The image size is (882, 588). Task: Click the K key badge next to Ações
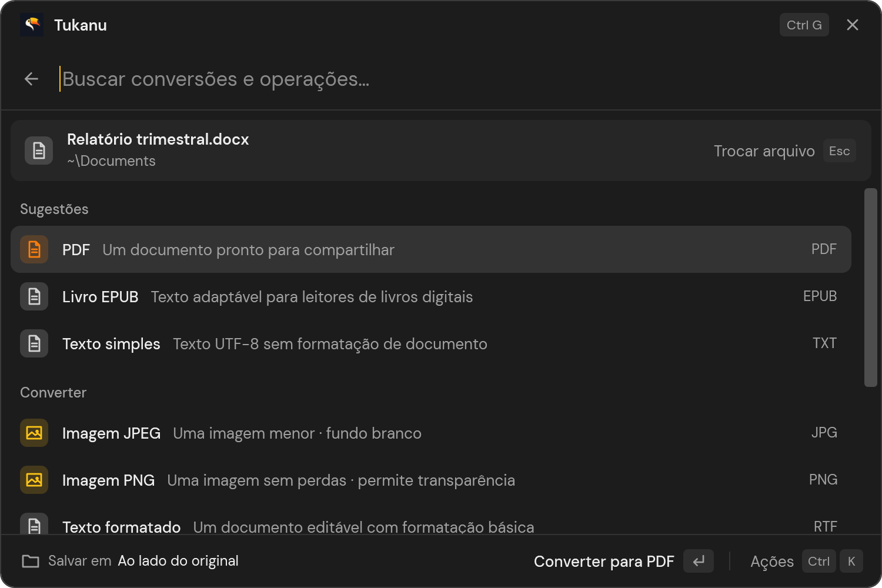(x=851, y=561)
